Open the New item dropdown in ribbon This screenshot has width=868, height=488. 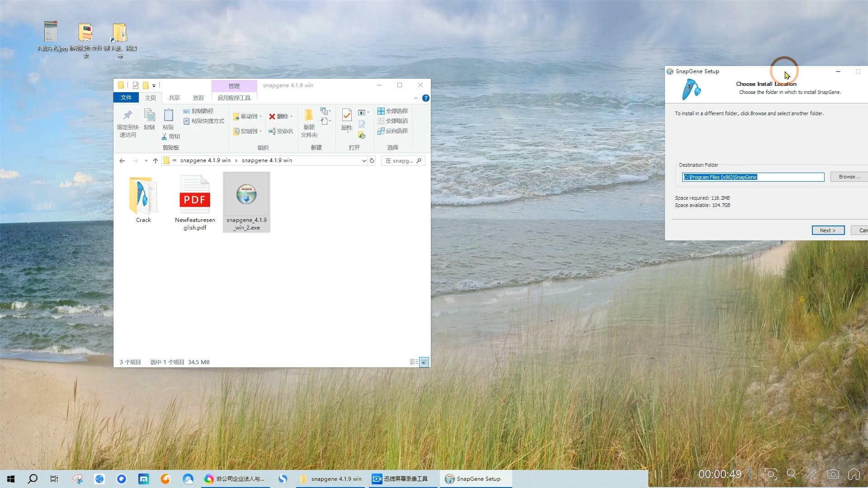click(x=325, y=111)
